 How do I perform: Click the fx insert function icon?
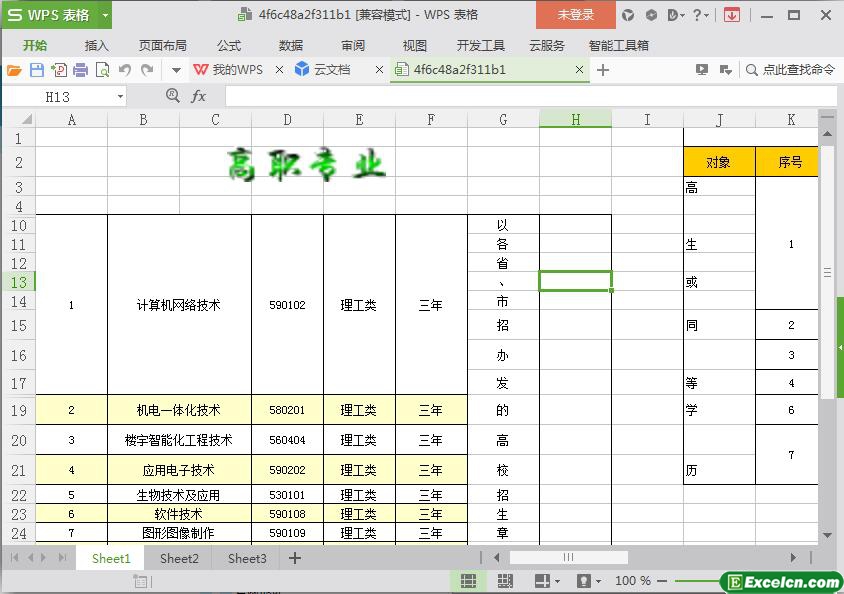pyautogui.click(x=198, y=96)
